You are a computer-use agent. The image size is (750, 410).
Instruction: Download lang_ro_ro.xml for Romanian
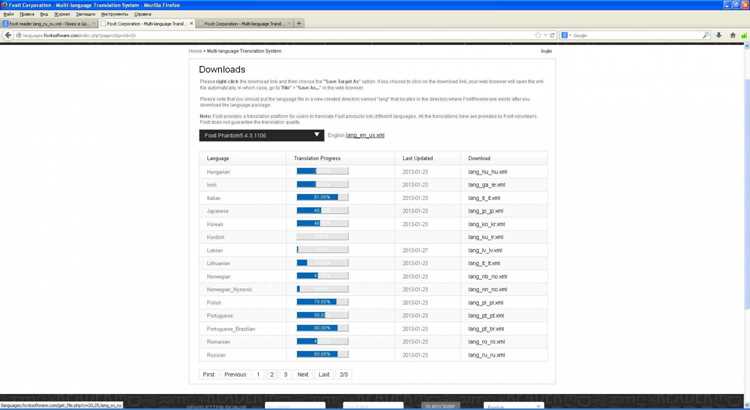point(486,342)
